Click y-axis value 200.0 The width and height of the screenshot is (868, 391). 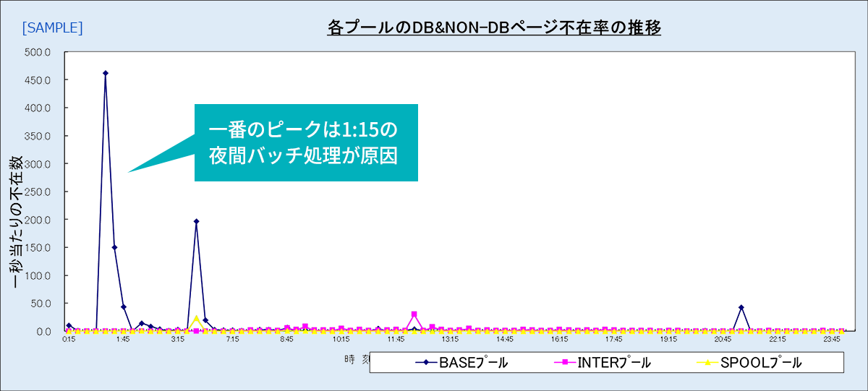pyautogui.click(x=38, y=220)
